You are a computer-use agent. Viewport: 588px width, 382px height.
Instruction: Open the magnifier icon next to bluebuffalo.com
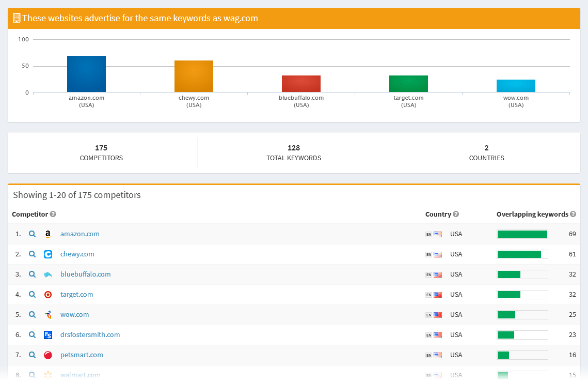pos(32,274)
